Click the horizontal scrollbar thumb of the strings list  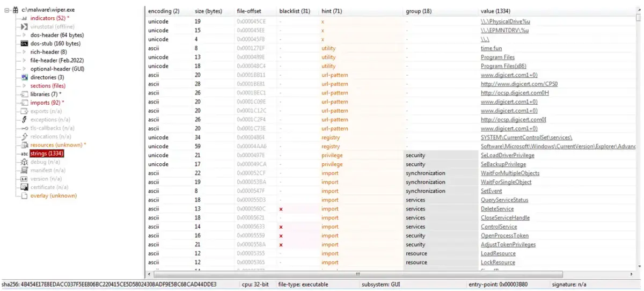[x=358, y=274]
